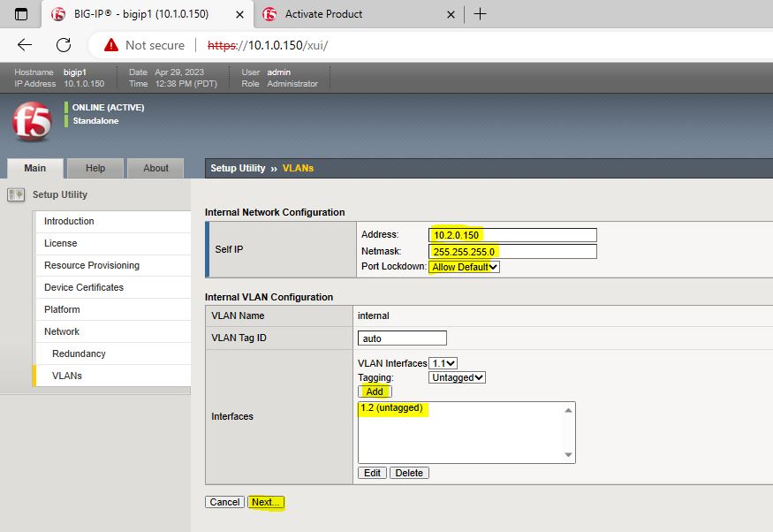Switch to the About tab
Screen dimensions: 773x532
[x=155, y=168]
